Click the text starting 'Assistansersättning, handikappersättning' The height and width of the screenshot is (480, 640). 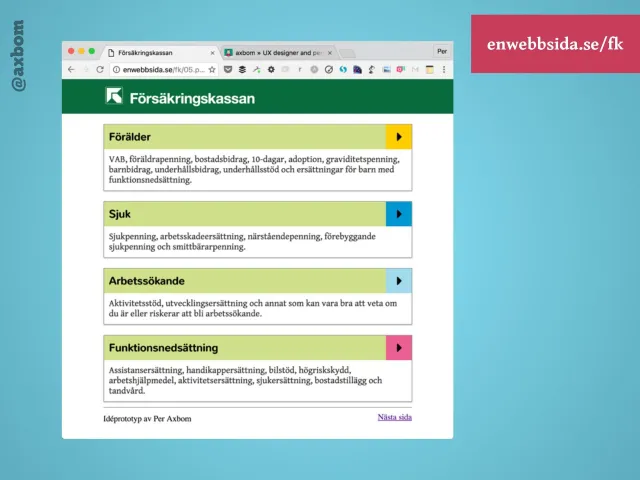245,380
